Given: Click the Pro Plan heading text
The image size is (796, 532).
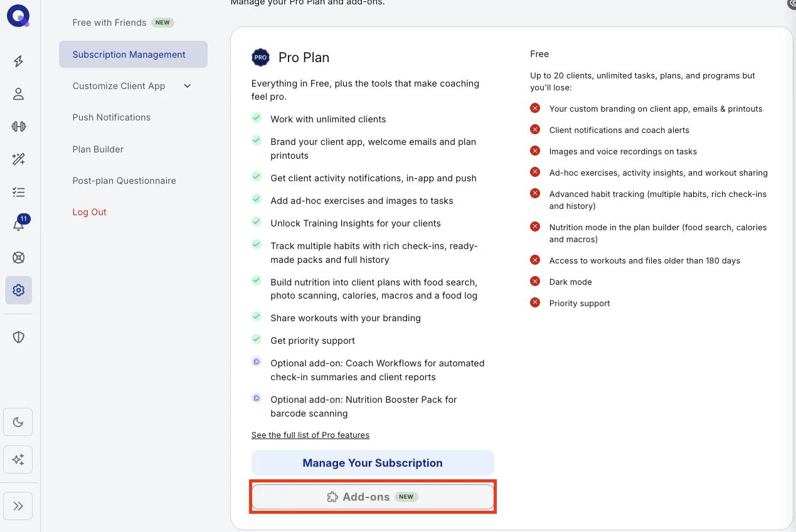Looking at the screenshot, I should 304,58.
